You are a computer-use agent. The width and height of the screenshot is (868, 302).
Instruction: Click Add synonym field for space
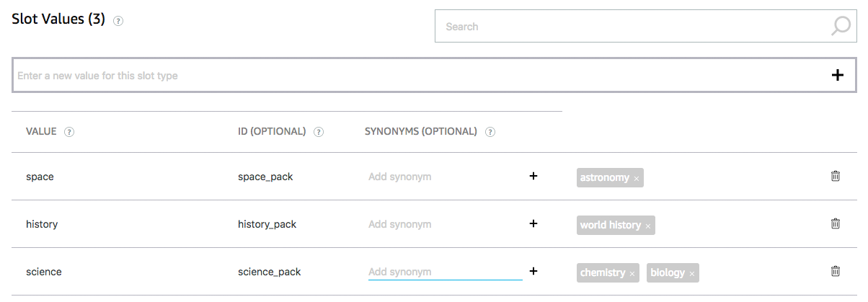tap(443, 177)
